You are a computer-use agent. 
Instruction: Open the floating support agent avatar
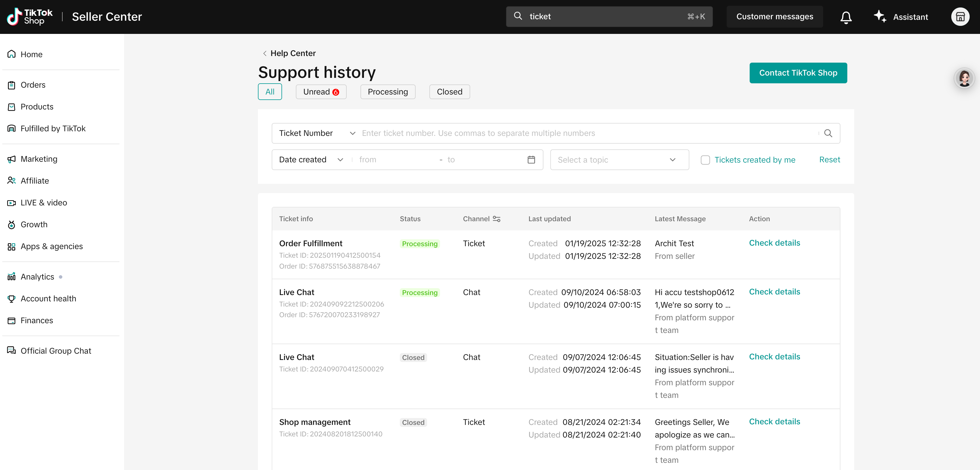pos(964,78)
